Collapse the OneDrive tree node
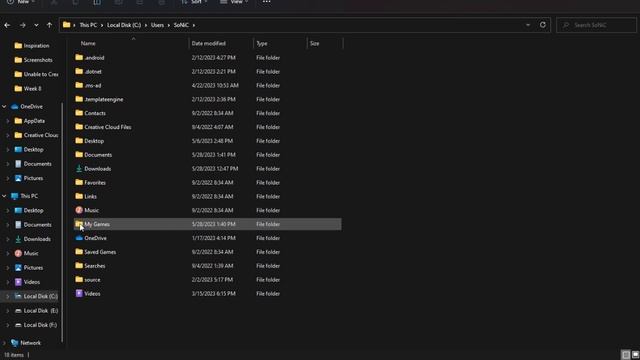The width and height of the screenshot is (640, 360). pyautogui.click(x=4, y=107)
